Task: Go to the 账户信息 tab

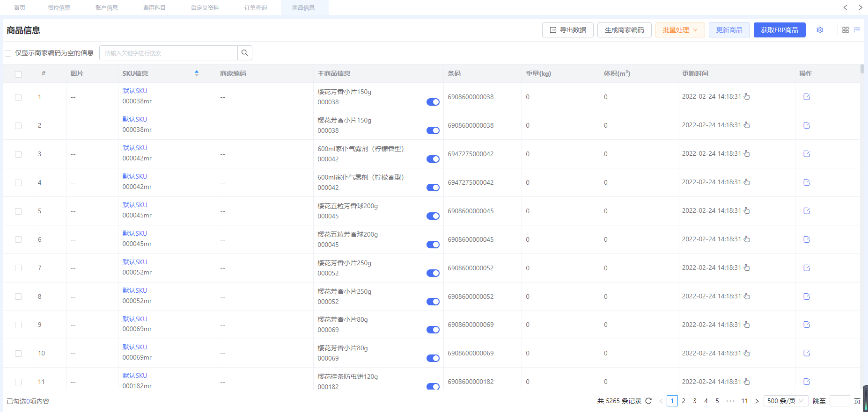Action: coord(107,8)
